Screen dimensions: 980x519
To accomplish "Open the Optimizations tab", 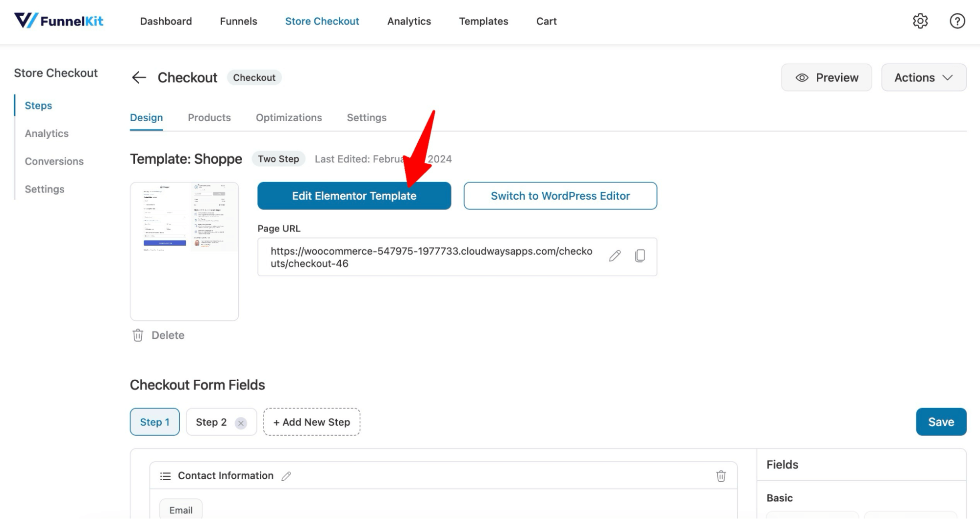I will pos(288,117).
